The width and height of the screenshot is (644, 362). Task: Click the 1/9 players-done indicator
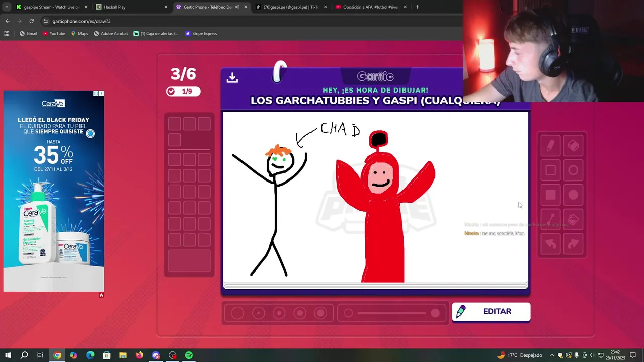(183, 91)
